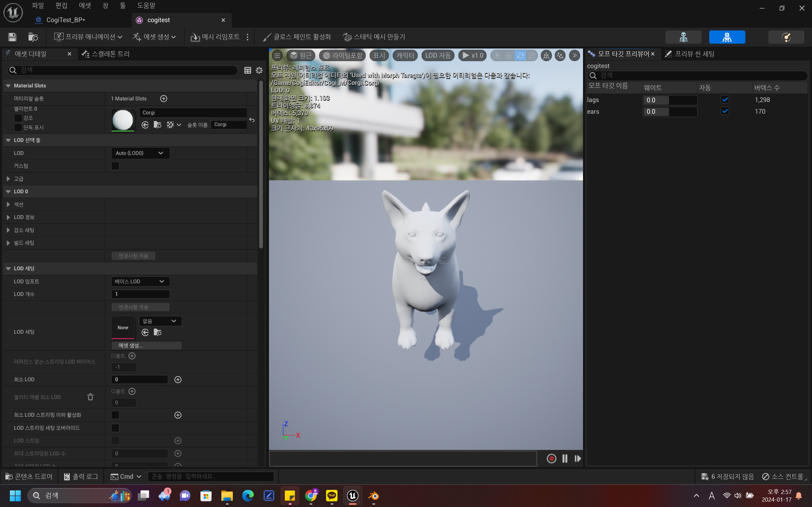Enable the 커스텀 LOD checkbox
The height and width of the screenshot is (507, 812).
coord(115,166)
